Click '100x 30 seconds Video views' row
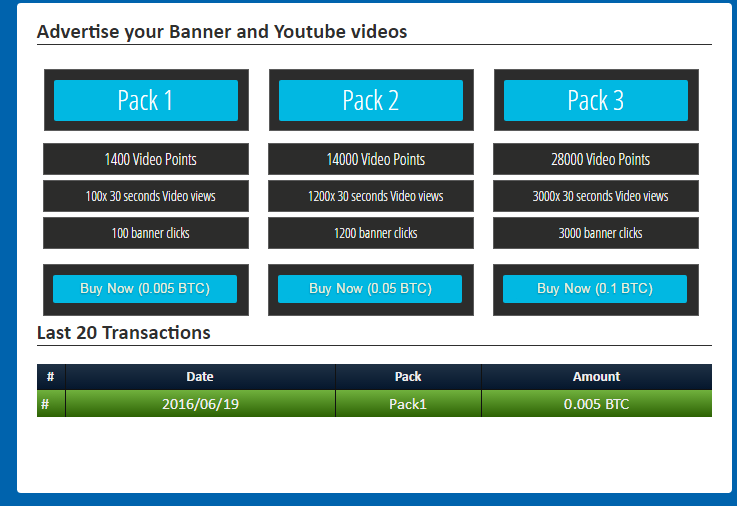This screenshot has width=737, height=506. (x=146, y=196)
